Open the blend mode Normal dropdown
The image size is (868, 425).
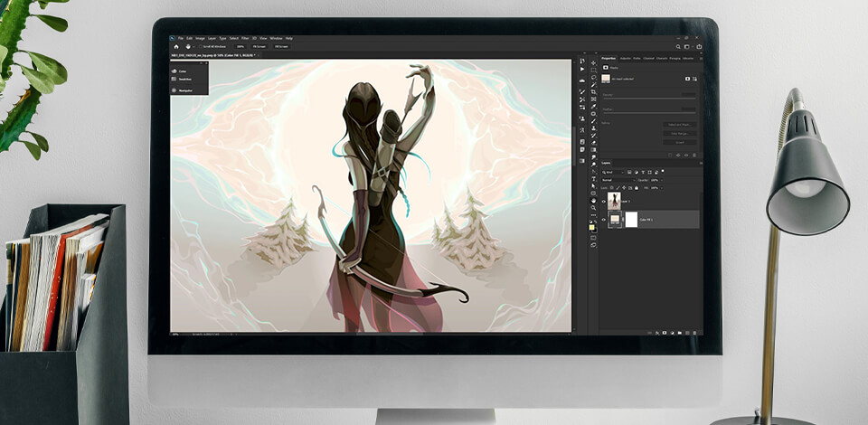tap(618, 181)
